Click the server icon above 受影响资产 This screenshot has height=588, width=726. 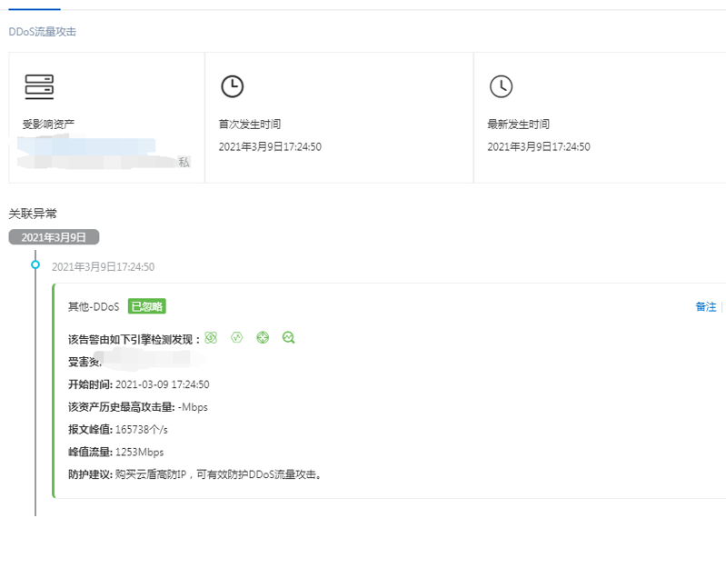(39, 87)
